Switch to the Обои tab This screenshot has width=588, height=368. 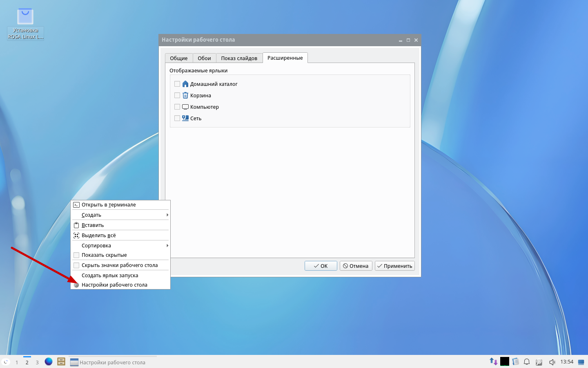click(204, 58)
